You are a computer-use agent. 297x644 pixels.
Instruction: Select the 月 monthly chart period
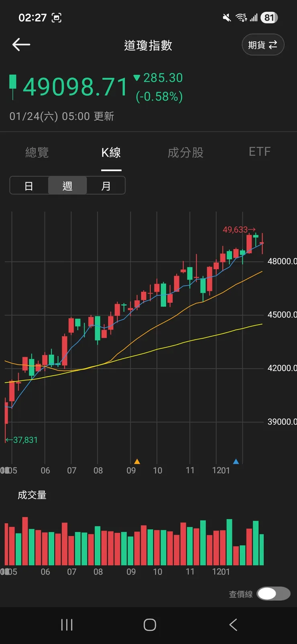coord(106,186)
